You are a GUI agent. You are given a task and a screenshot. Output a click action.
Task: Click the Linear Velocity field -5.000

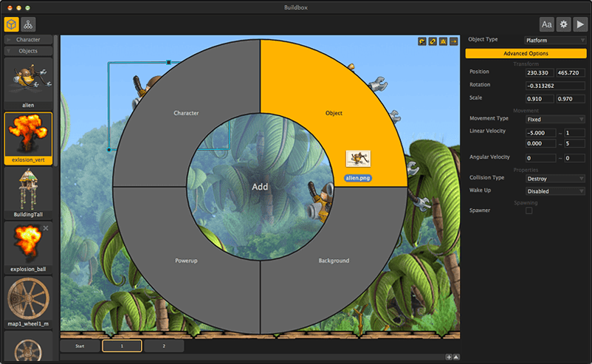coord(540,133)
